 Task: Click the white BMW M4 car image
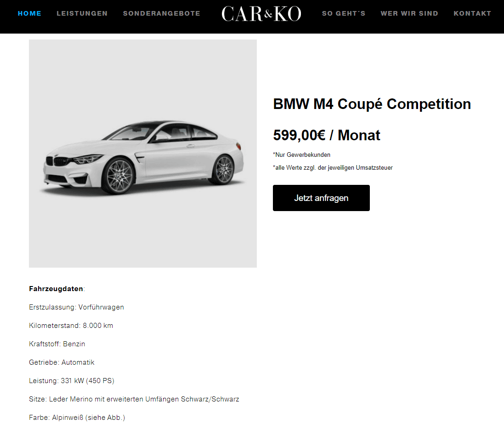143,154
